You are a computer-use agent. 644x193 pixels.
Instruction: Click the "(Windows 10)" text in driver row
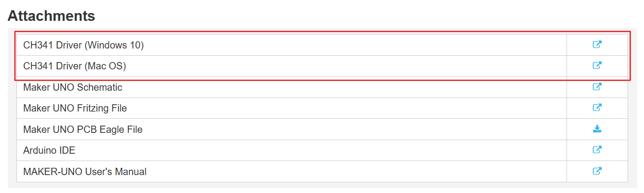pos(114,46)
